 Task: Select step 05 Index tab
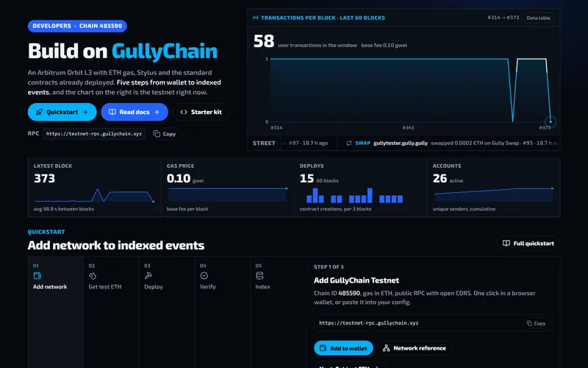click(279, 312)
